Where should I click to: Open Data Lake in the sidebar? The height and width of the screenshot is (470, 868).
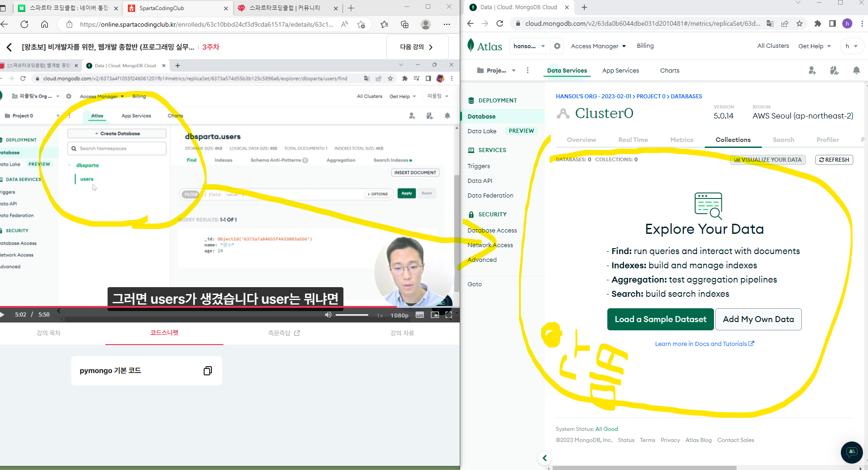pos(482,131)
